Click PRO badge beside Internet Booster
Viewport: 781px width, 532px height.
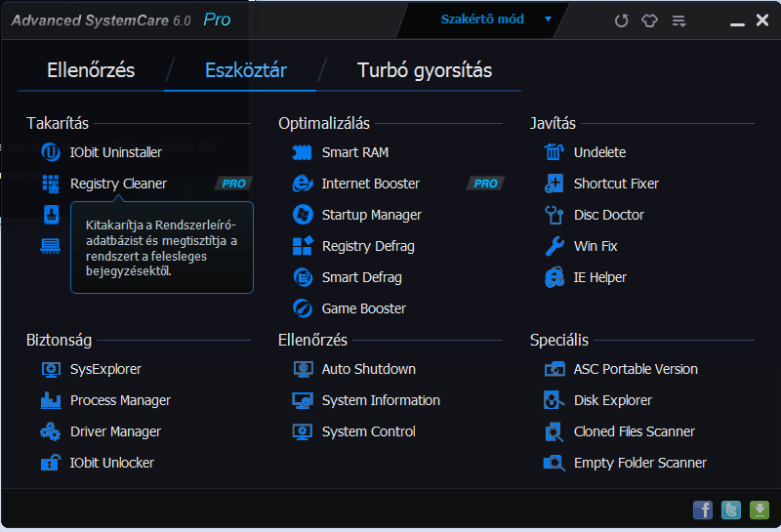(x=485, y=184)
